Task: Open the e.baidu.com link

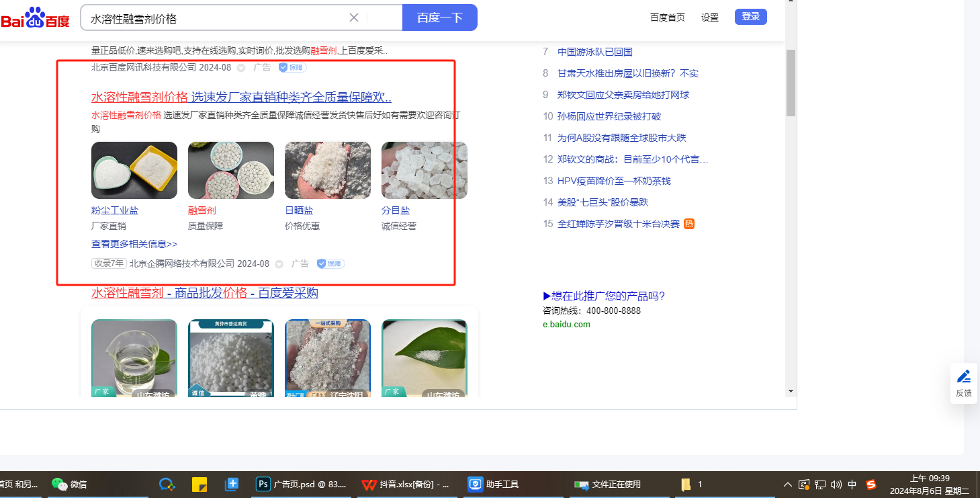Action: tap(566, 324)
